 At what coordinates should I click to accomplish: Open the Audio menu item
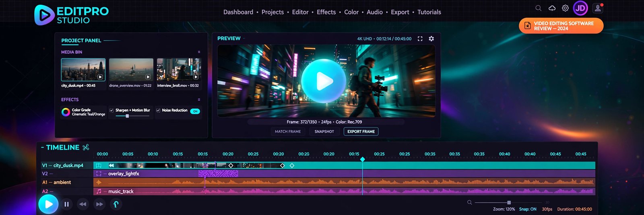(375, 12)
